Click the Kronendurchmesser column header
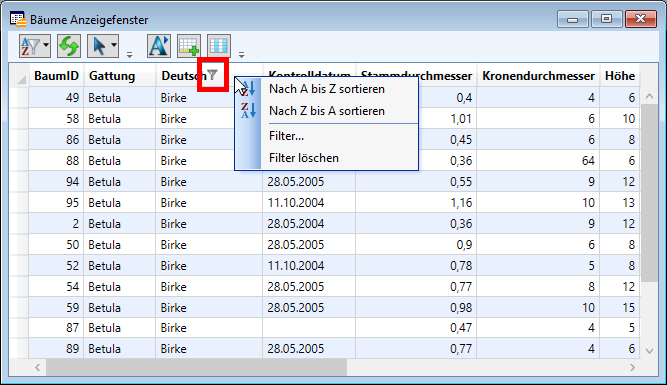 [538, 76]
